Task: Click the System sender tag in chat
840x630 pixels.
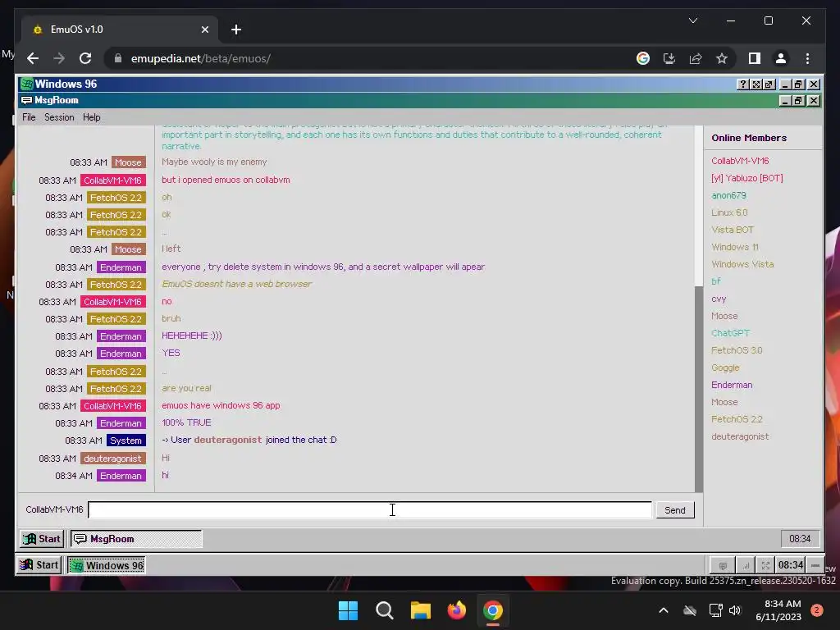Action: click(x=126, y=441)
